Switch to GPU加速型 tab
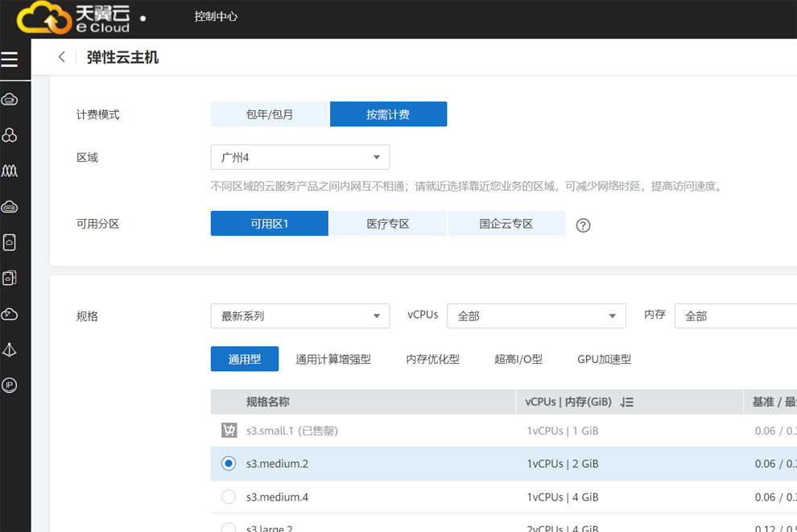 click(605, 359)
